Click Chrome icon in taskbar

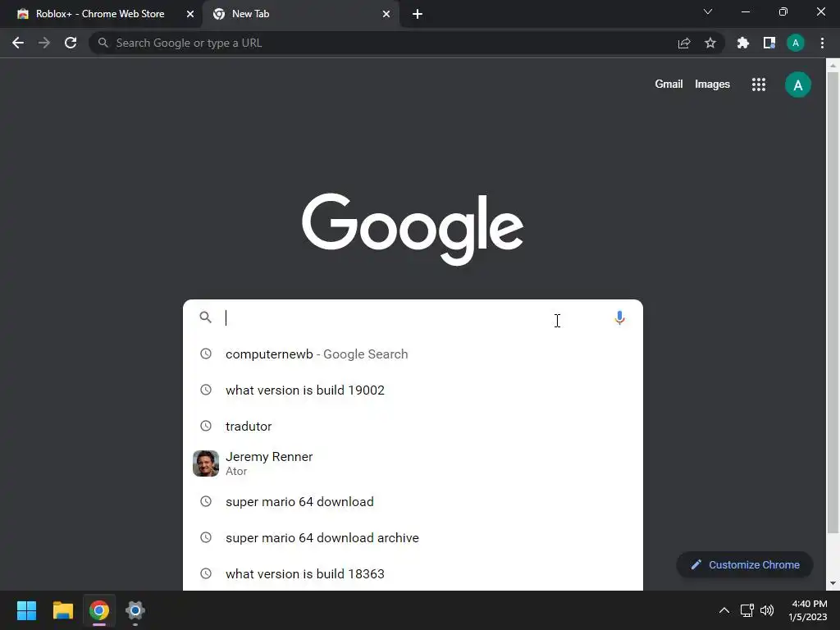point(99,610)
